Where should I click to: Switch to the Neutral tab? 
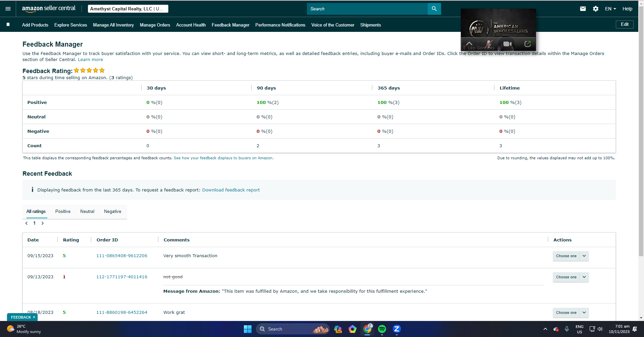click(87, 212)
